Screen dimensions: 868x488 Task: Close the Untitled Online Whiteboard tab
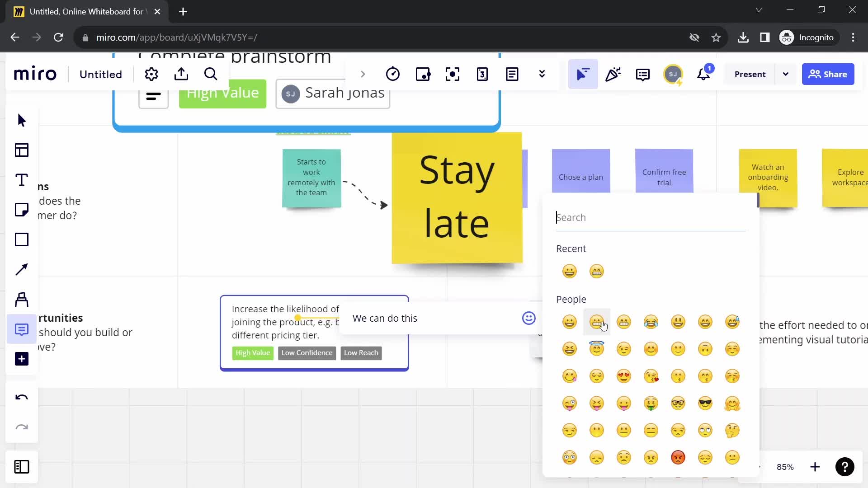pos(157,12)
